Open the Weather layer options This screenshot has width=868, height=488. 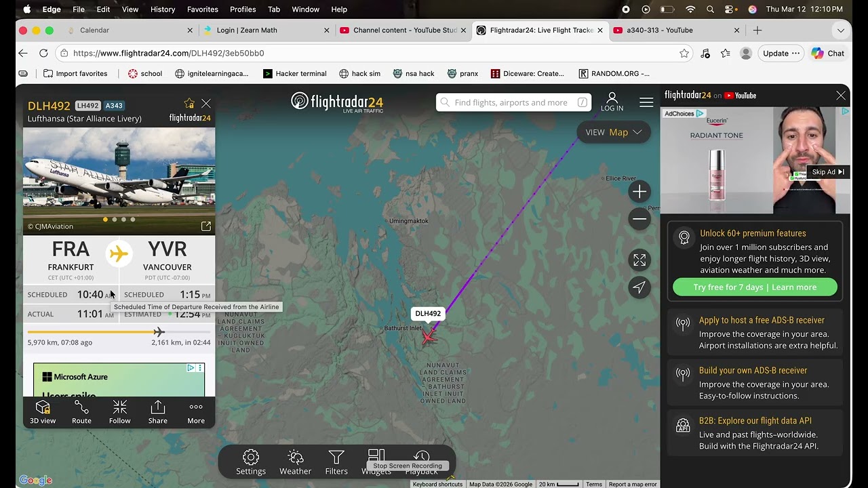point(295,463)
